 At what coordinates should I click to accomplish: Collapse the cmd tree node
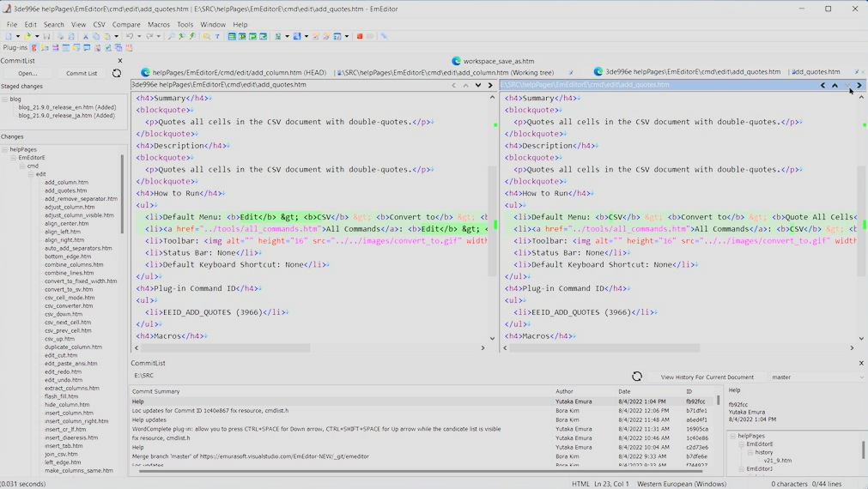[x=22, y=166]
